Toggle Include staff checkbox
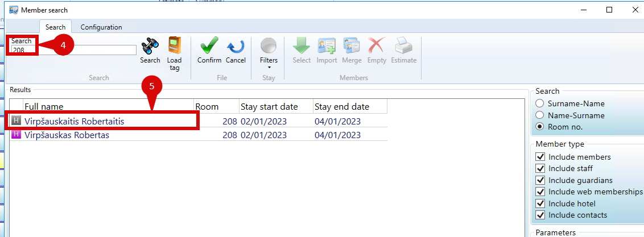The height and width of the screenshot is (237, 644). [540, 169]
